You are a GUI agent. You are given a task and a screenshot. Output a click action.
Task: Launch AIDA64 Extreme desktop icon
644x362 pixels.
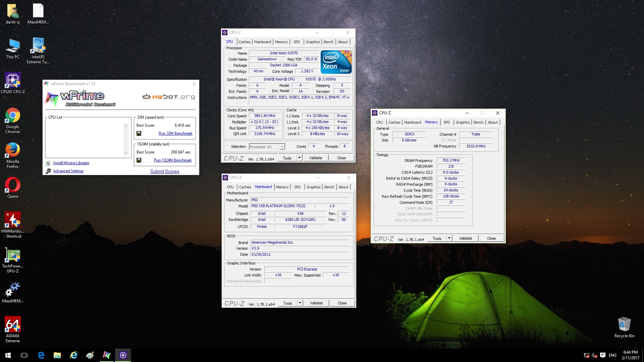click(13, 330)
